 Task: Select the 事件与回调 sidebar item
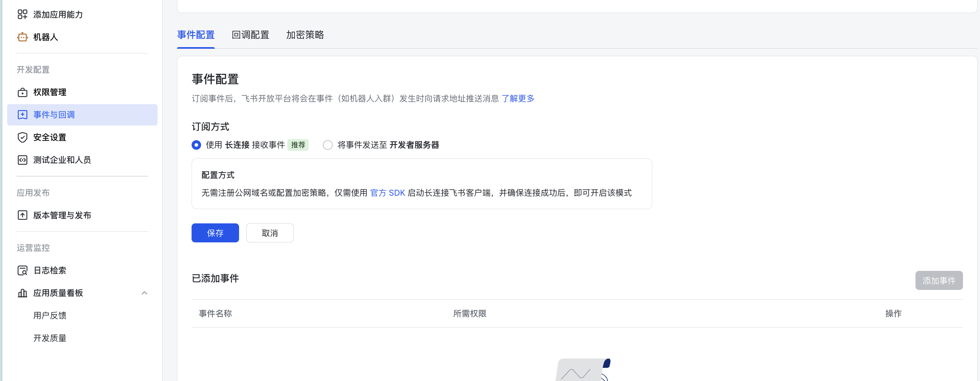click(x=53, y=114)
